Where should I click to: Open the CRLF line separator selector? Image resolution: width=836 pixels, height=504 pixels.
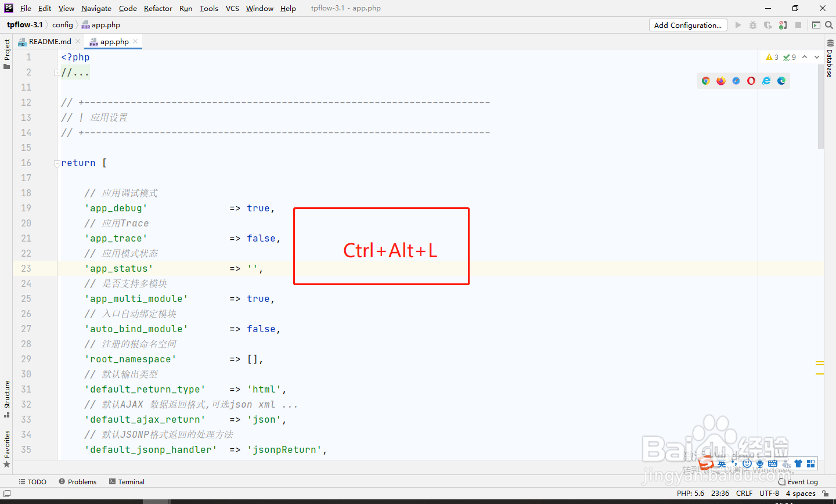click(x=744, y=494)
